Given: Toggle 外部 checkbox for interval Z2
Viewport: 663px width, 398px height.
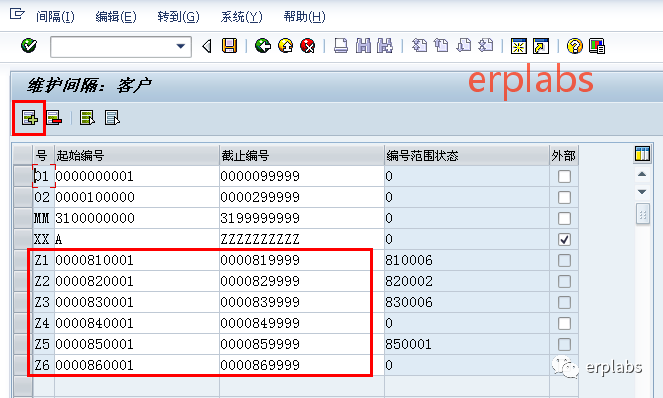Looking at the screenshot, I should [564, 282].
